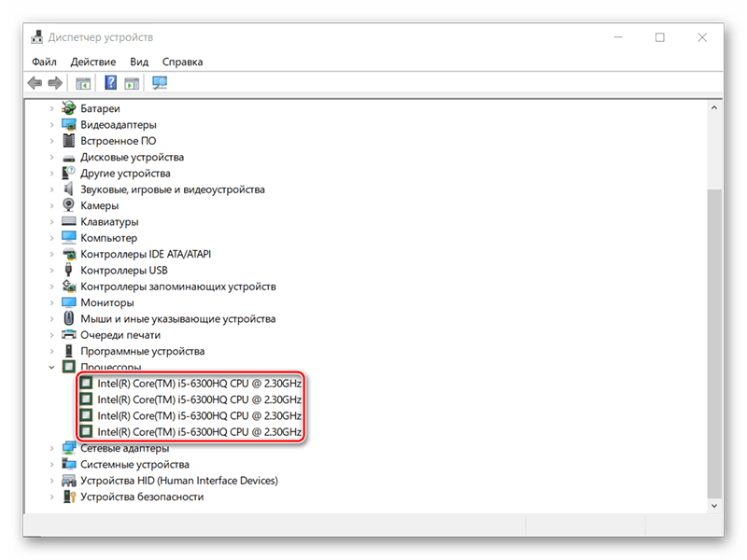Viewport: 747px width, 560px height.
Task: Click the Встроенное ПО firmware chip icon
Action: tap(69, 141)
